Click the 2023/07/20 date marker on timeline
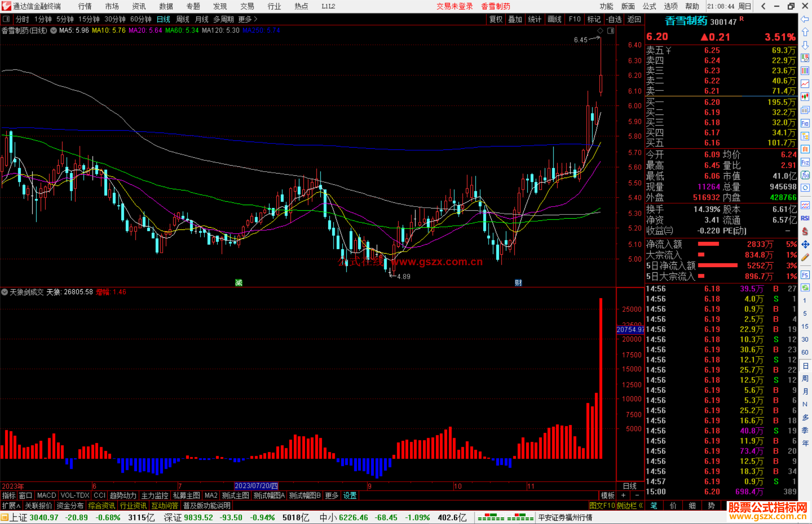812x524 pixels. pyautogui.click(x=256, y=486)
